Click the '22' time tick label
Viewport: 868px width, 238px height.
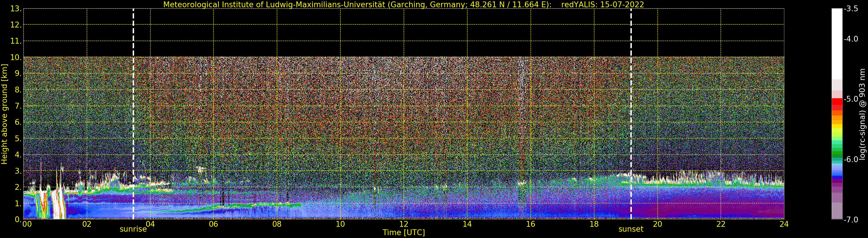721,224
